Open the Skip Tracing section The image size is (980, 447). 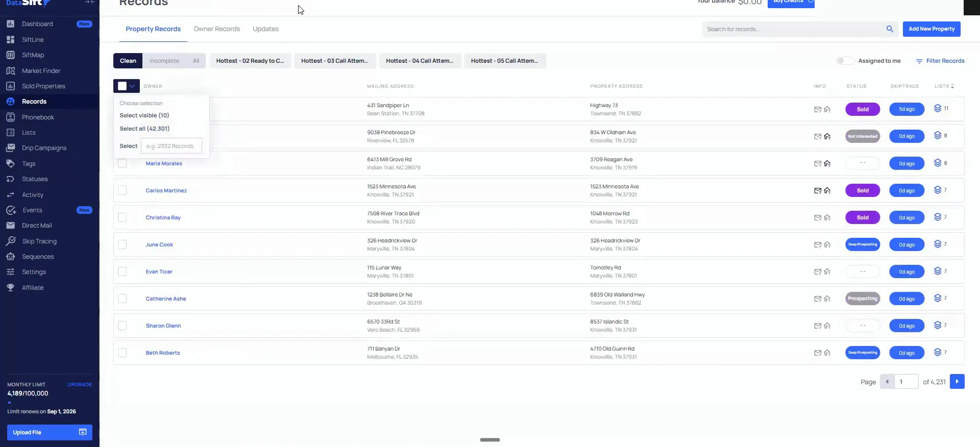(39, 241)
